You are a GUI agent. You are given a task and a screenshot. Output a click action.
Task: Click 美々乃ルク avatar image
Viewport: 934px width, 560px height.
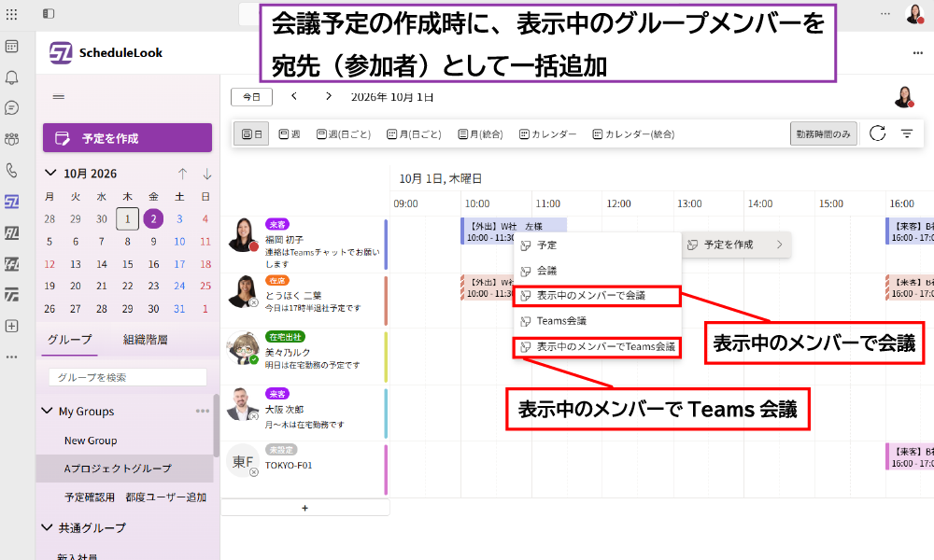point(243,347)
